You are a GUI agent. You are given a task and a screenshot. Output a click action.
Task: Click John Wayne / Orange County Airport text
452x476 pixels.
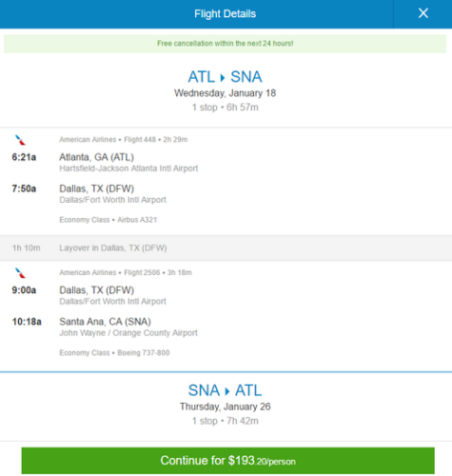pyautogui.click(x=128, y=333)
